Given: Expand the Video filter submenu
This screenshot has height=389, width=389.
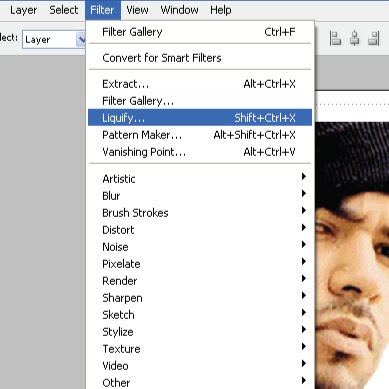Looking at the screenshot, I should coord(199,366).
